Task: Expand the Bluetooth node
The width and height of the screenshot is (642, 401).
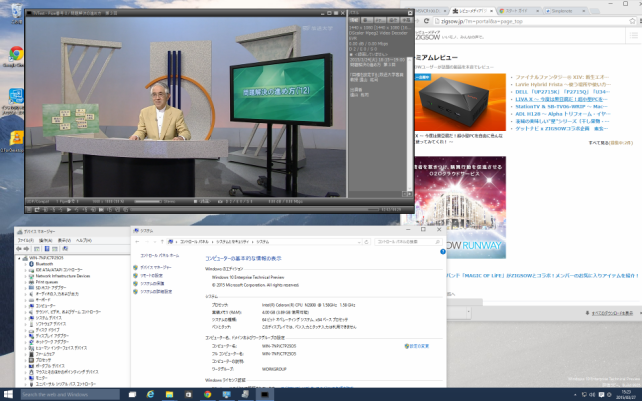Action: (25, 264)
